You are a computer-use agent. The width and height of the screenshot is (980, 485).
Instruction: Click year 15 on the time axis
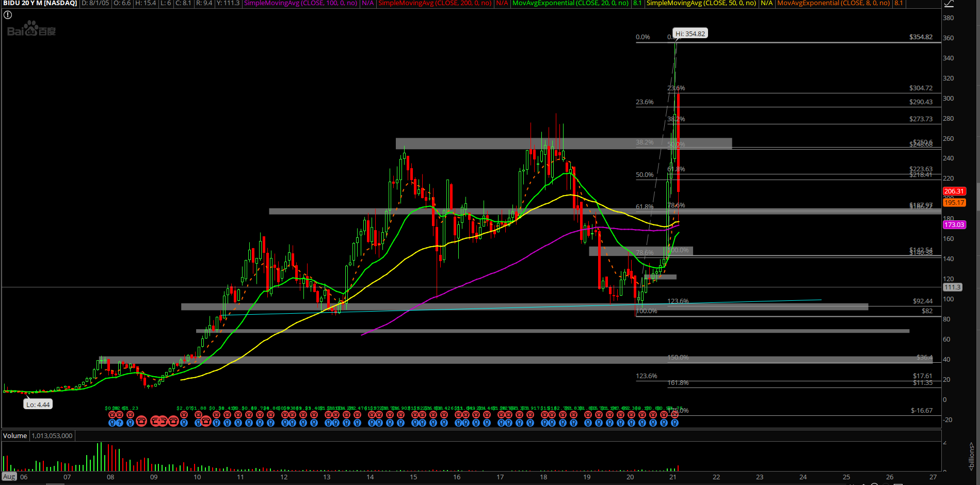point(413,477)
